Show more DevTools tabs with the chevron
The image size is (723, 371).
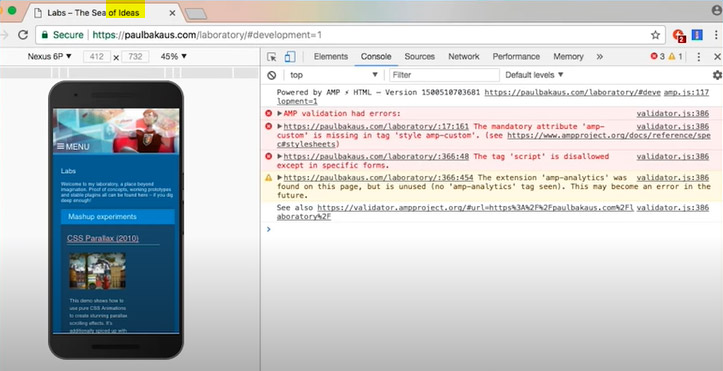599,57
